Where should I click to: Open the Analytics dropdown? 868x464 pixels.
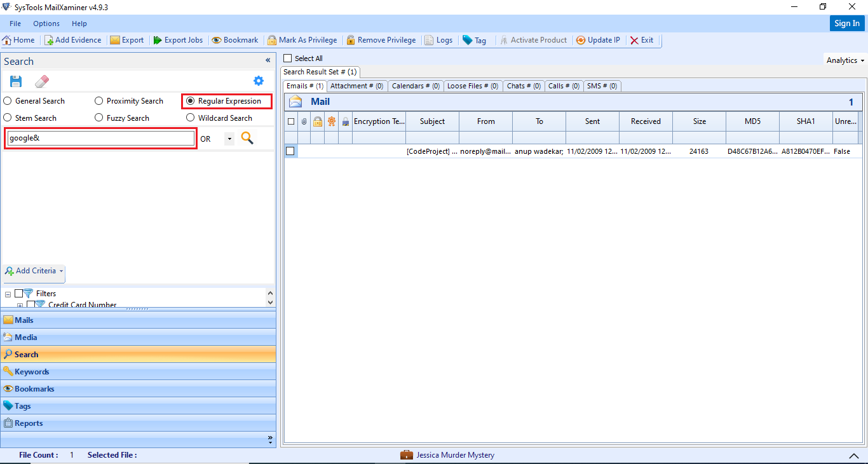[x=844, y=59]
